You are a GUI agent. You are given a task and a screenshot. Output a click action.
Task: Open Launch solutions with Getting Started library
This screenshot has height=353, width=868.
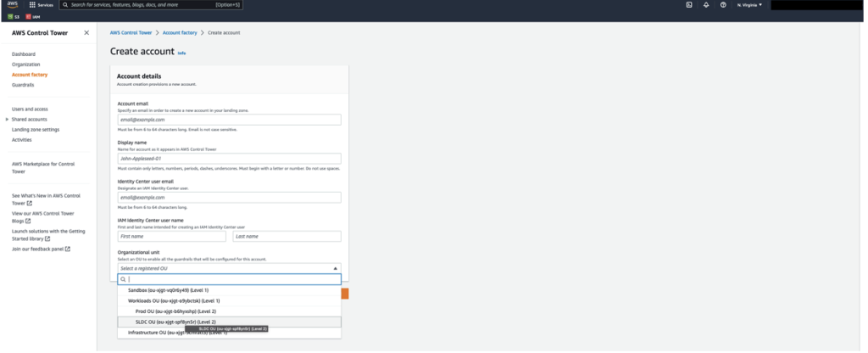(48, 234)
